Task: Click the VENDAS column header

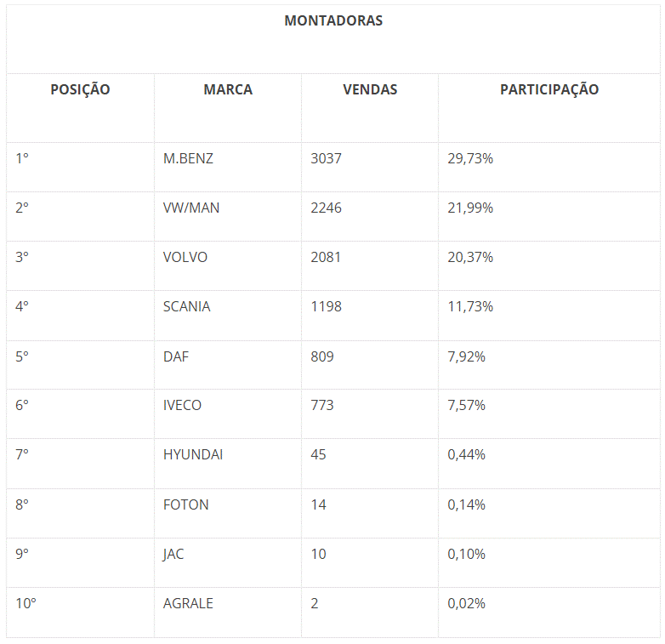Action: (370, 89)
